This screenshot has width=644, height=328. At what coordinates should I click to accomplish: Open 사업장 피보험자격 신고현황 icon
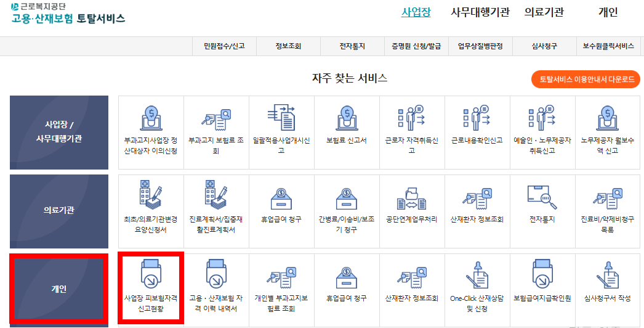tap(151, 274)
